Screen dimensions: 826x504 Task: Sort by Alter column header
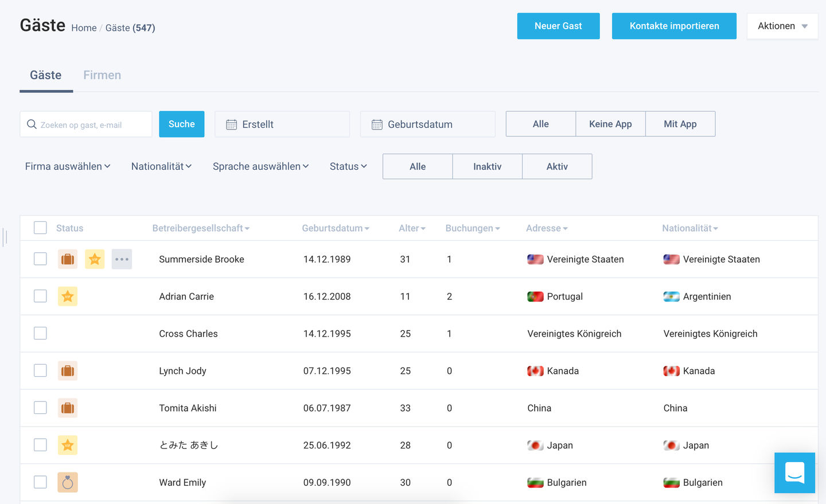(x=412, y=228)
